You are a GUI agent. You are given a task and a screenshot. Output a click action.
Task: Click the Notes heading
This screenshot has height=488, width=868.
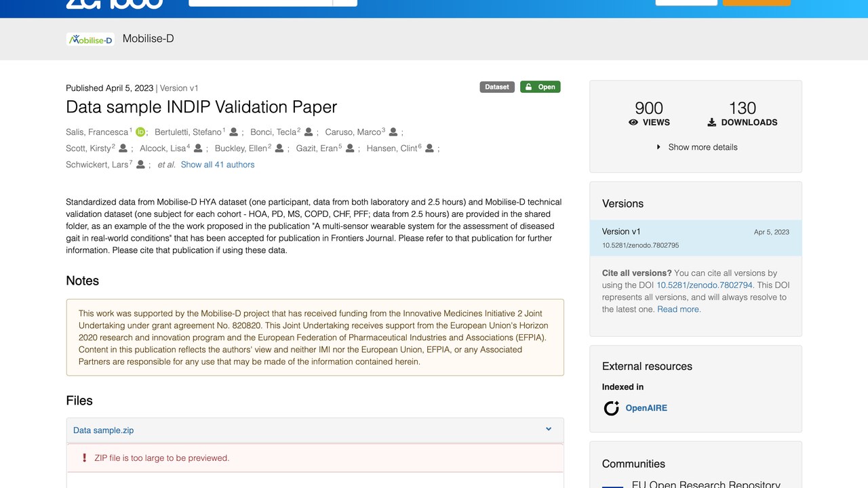tap(83, 281)
